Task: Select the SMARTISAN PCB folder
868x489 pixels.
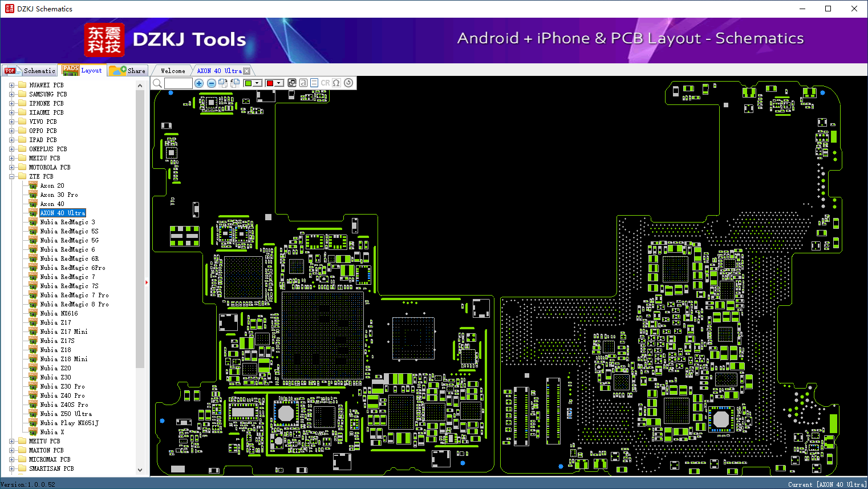Action: pos(51,468)
